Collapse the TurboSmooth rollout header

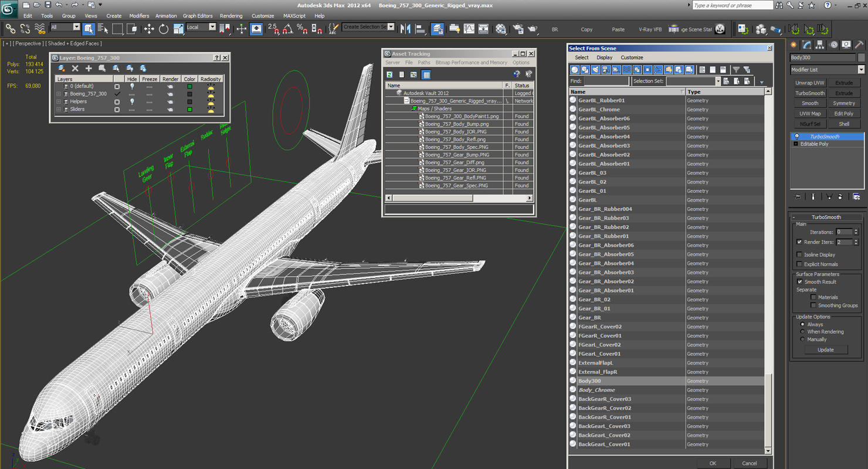[x=826, y=217]
